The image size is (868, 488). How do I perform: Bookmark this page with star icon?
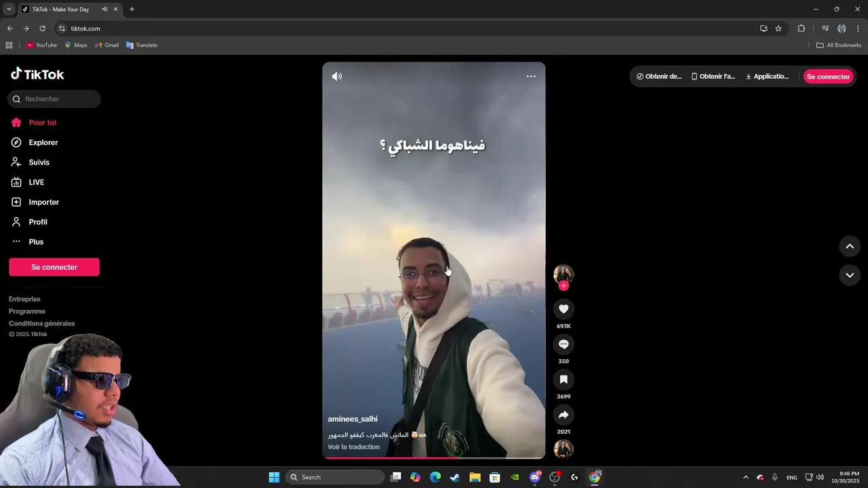point(778,28)
